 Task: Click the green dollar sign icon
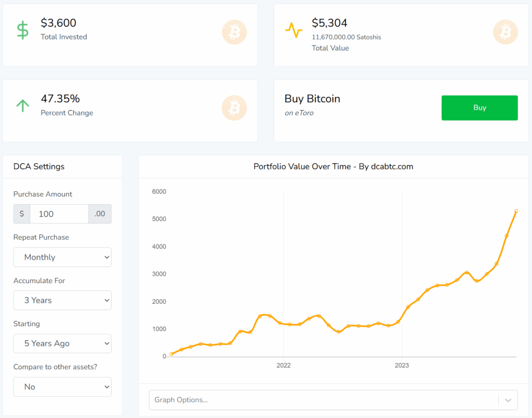(x=23, y=29)
